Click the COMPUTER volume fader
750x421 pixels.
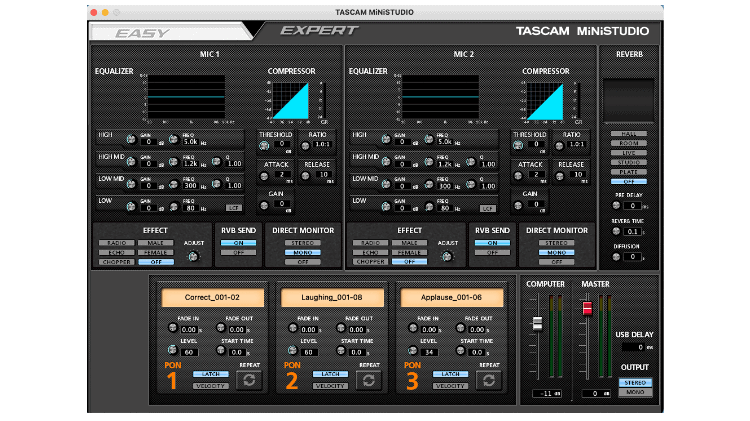pos(538,323)
